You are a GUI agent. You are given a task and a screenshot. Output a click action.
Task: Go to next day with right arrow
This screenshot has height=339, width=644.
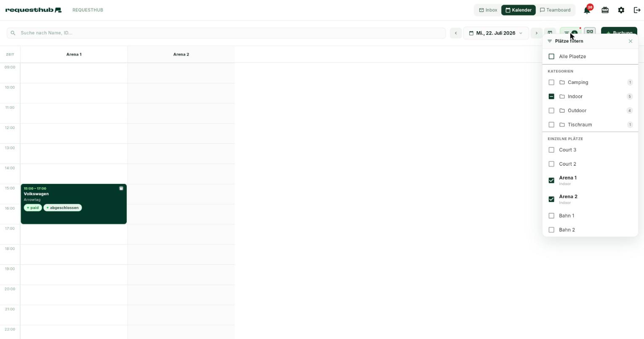(x=536, y=33)
